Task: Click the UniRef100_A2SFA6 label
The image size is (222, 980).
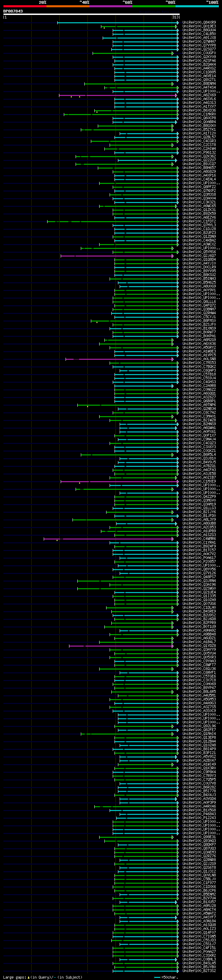Action: (x=199, y=60)
